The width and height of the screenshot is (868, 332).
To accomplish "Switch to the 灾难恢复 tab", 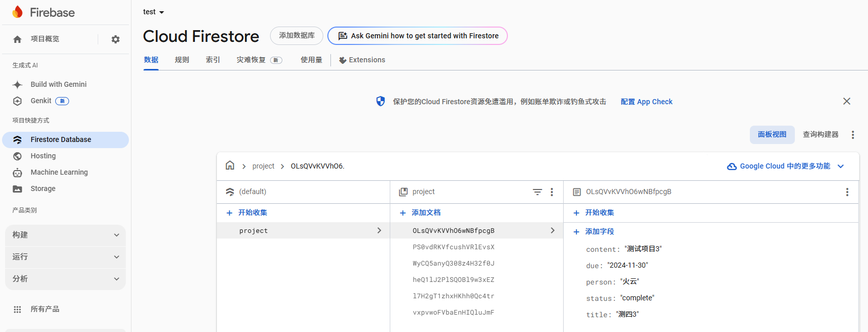I will 259,60.
